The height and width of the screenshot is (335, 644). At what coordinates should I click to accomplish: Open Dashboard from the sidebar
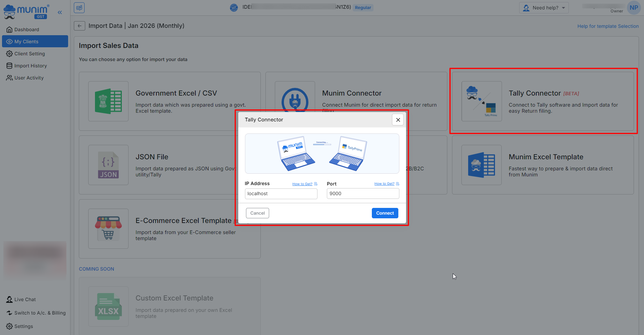(x=27, y=30)
